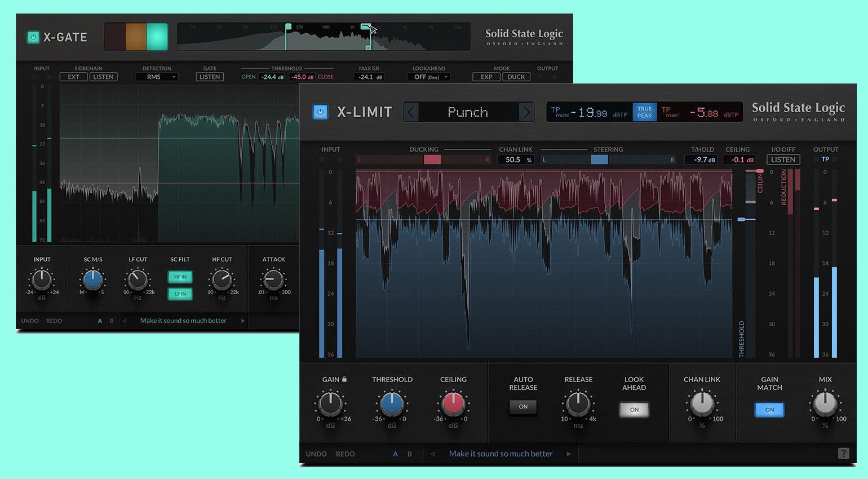Switch to X-LIMIT preset slot B
This screenshot has width=868, height=479.
[x=410, y=454]
